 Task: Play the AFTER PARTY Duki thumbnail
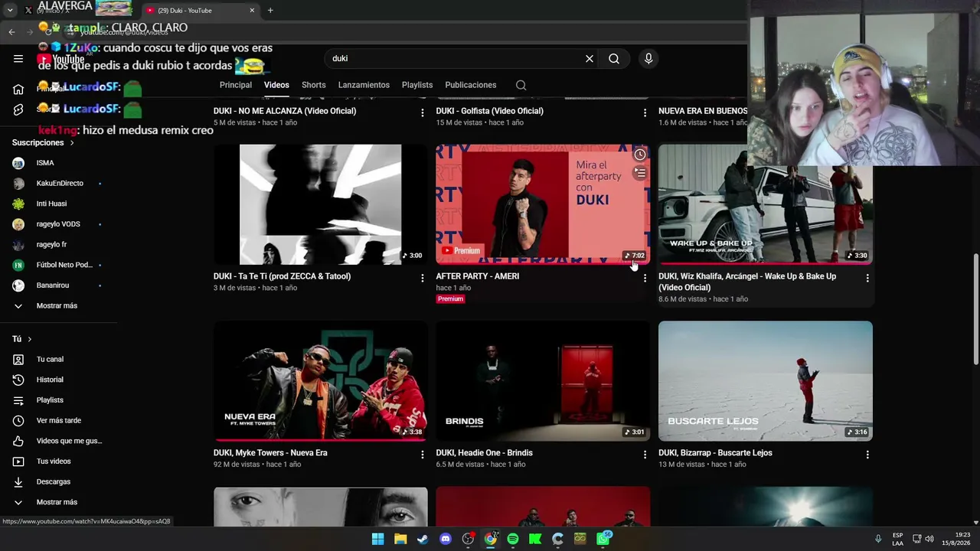[x=543, y=204]
